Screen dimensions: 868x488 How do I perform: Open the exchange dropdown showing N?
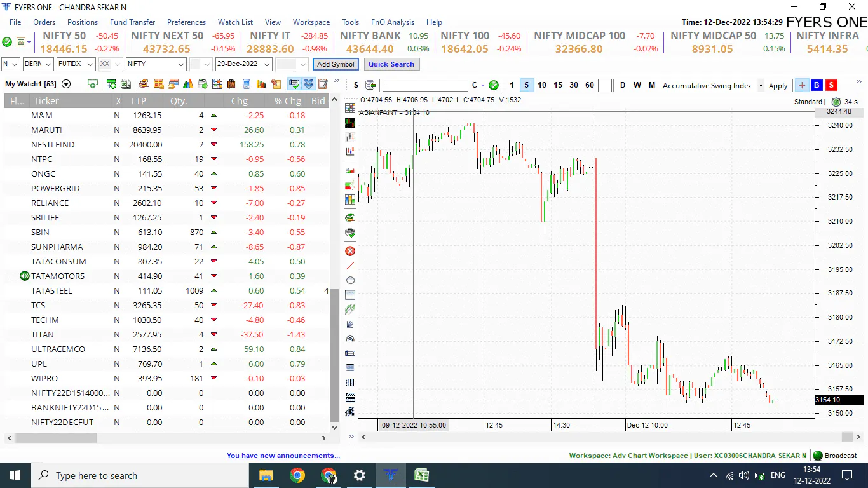11,64
